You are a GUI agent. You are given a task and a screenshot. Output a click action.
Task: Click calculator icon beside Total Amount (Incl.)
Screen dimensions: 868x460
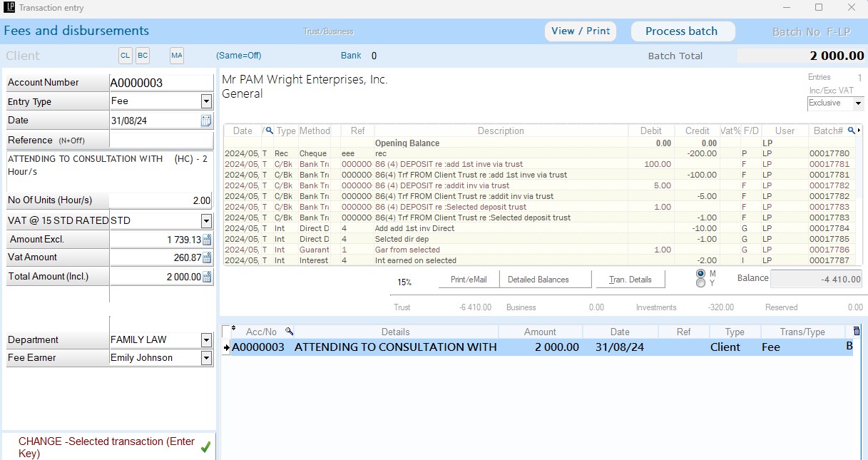coord(207,277)
